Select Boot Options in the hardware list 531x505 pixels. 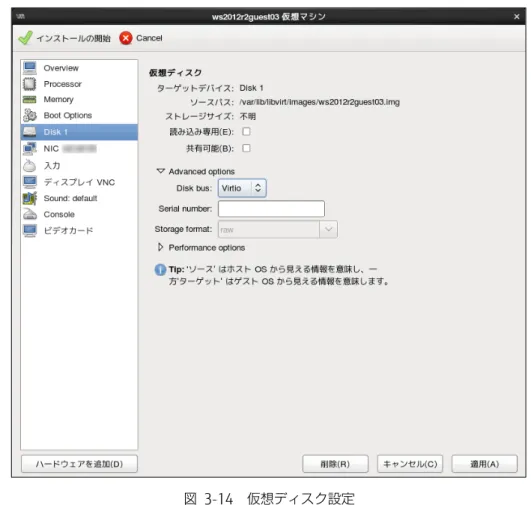(x=79, y=115)
